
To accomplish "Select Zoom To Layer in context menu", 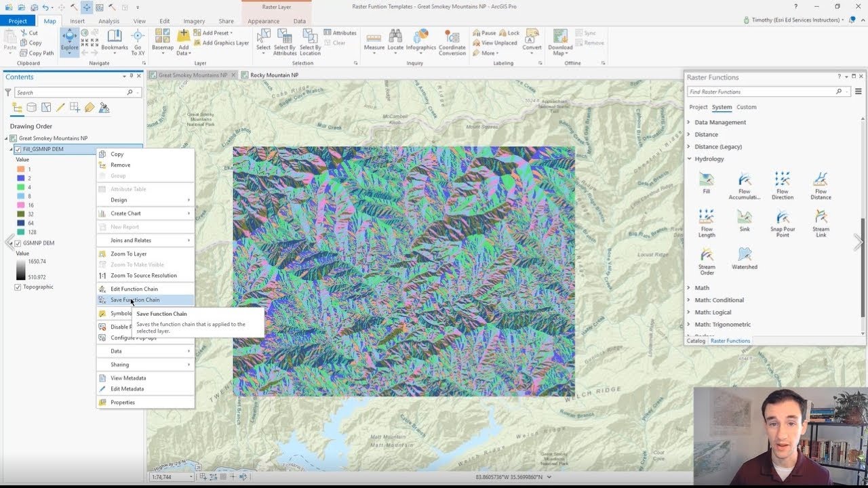I will [146, 254].
